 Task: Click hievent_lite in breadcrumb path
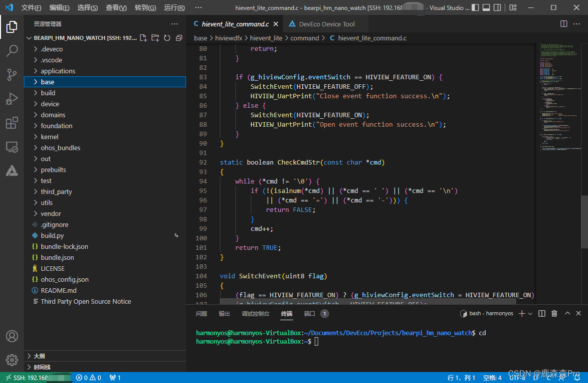[266, 38]
